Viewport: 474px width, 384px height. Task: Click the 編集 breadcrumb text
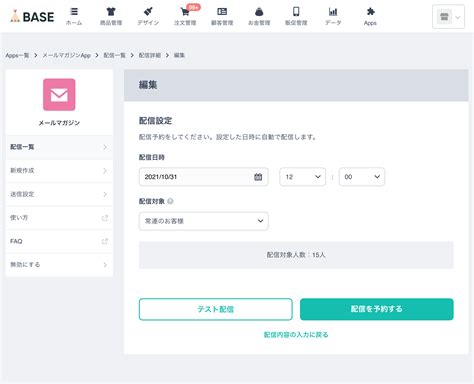tap(179, 55)
